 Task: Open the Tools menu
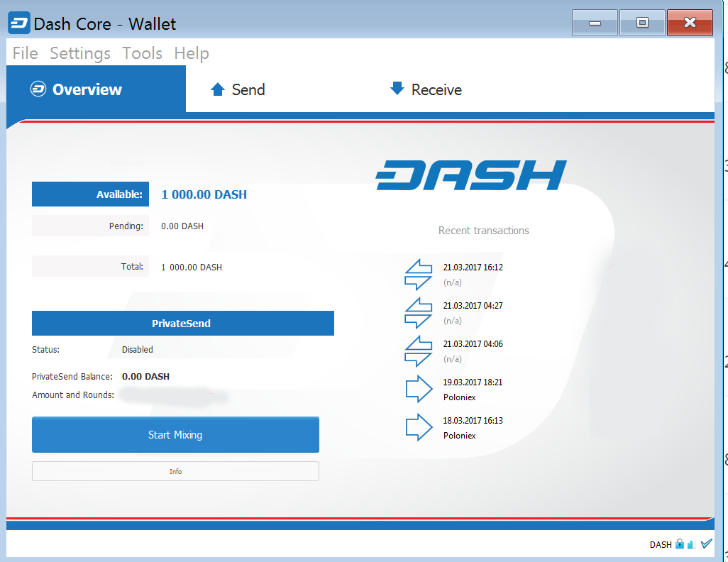tap(142, 53)
